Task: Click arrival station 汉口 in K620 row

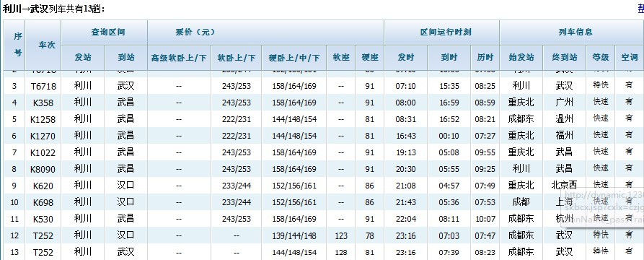Action: [x=125, y=185]
